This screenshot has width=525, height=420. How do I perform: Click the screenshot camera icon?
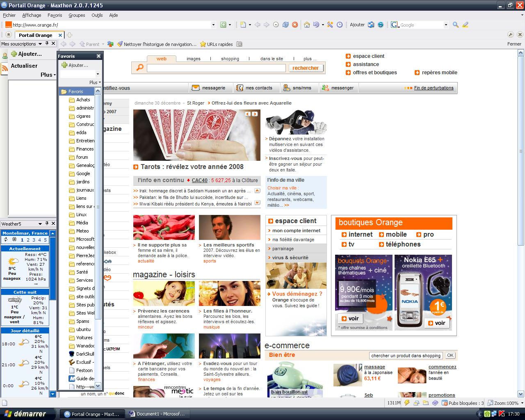[x=239, y=44]
